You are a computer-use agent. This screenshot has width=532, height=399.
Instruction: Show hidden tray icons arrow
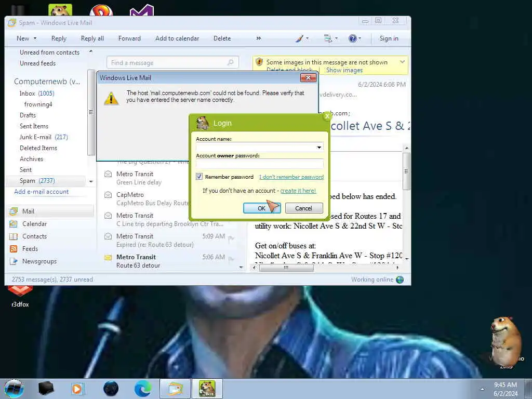point(482,389)
